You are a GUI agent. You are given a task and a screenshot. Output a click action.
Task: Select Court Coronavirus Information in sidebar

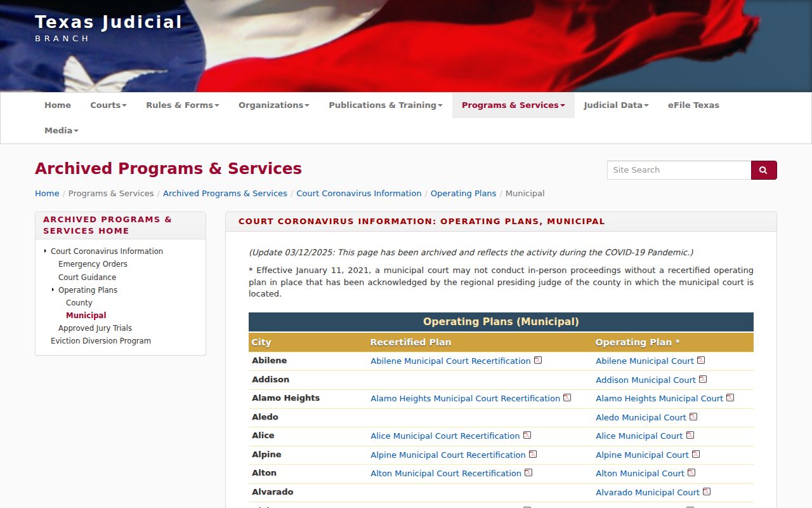(107, 251)
